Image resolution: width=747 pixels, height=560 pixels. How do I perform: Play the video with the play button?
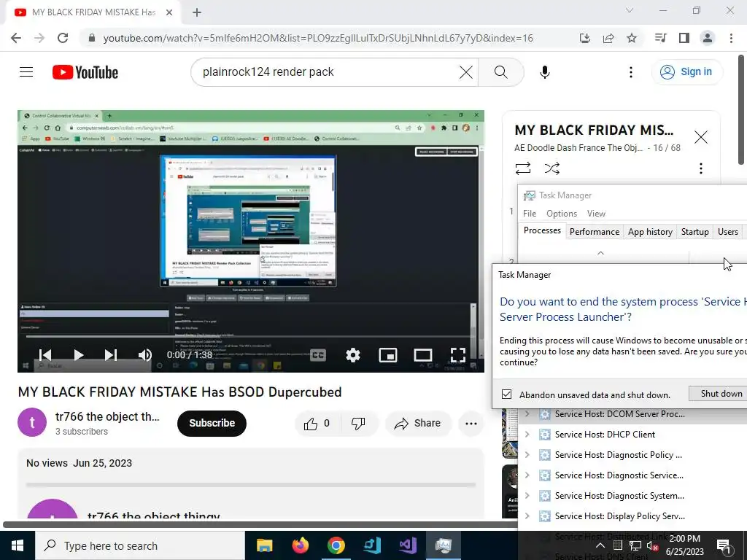(79, 355)
